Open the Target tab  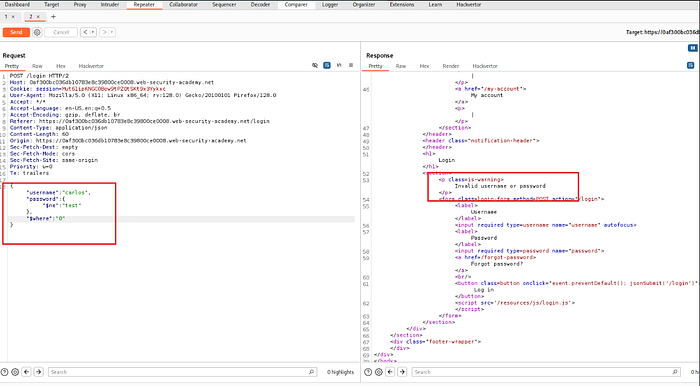click(52, 4)
